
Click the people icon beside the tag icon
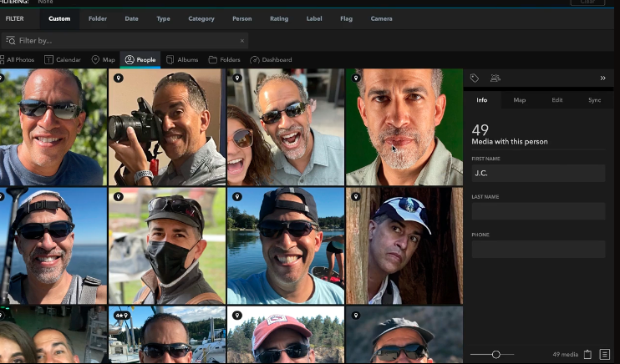coord(495,78)
